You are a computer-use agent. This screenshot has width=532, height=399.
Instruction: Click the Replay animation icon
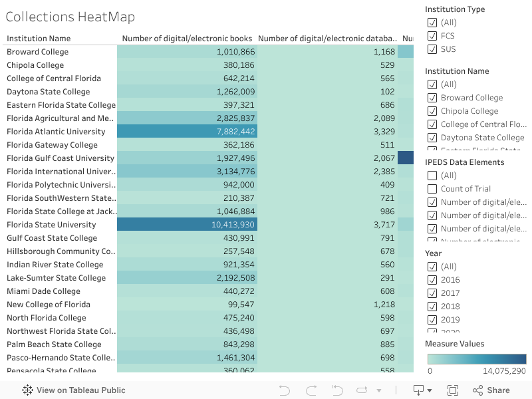338,390
